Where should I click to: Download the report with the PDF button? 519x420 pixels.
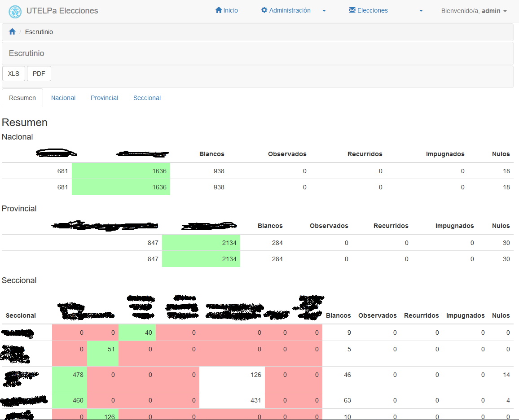tap(39, 74)
